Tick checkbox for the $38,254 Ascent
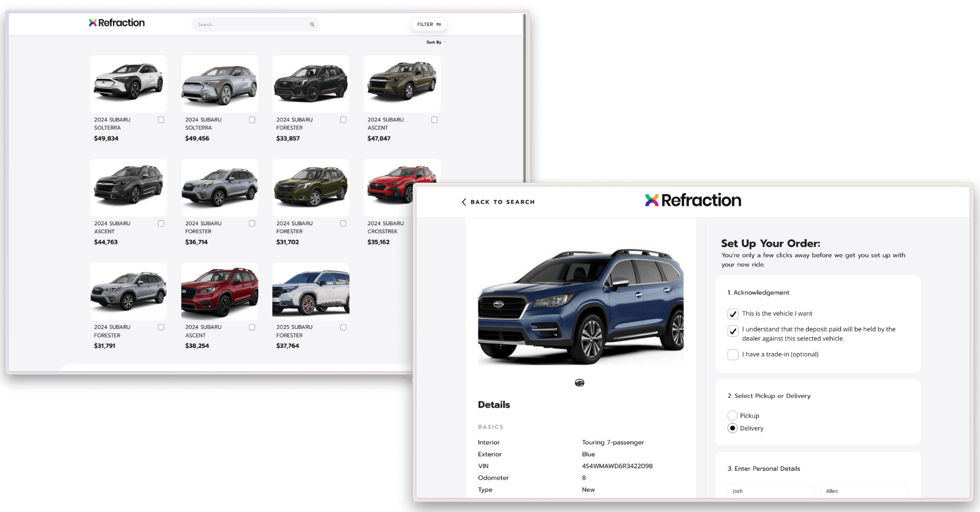 [x=252, y=327]
